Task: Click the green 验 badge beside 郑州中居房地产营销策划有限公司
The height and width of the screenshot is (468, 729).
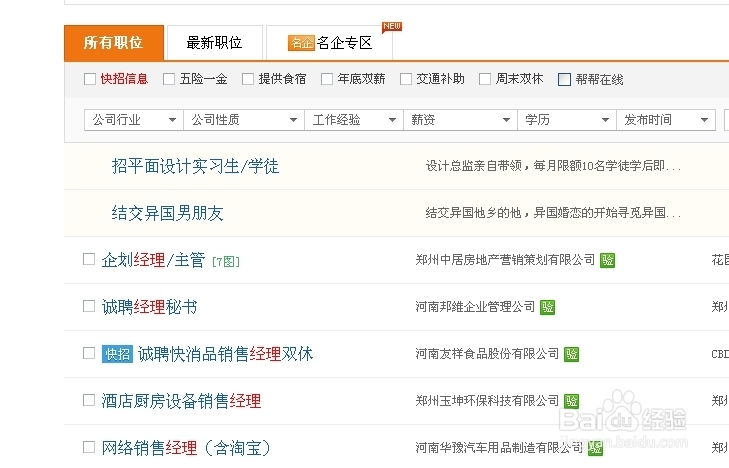Action: coord(607,260)
